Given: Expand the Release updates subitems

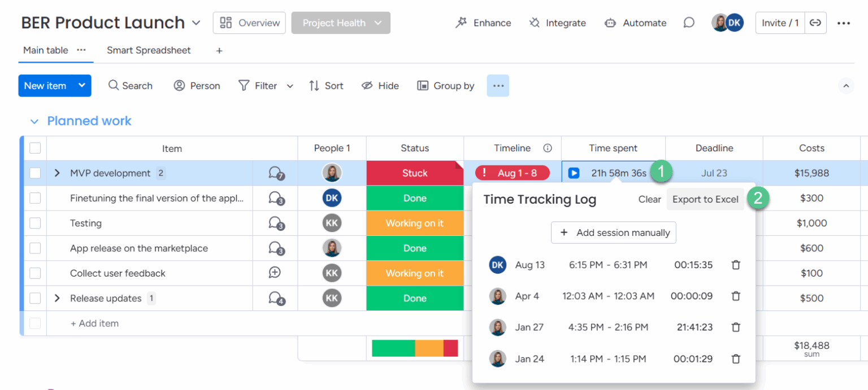Looking at the screenshot, I should tap(57, 298).
